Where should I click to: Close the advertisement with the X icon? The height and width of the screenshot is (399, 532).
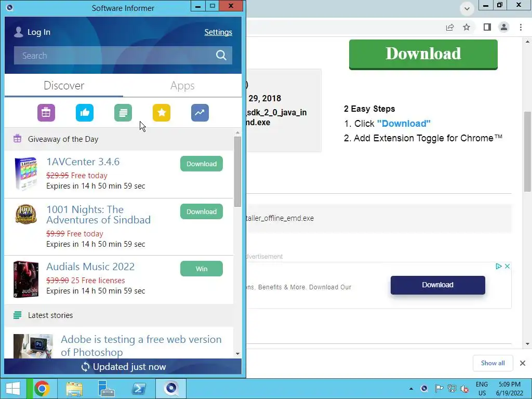coord(507,267)
